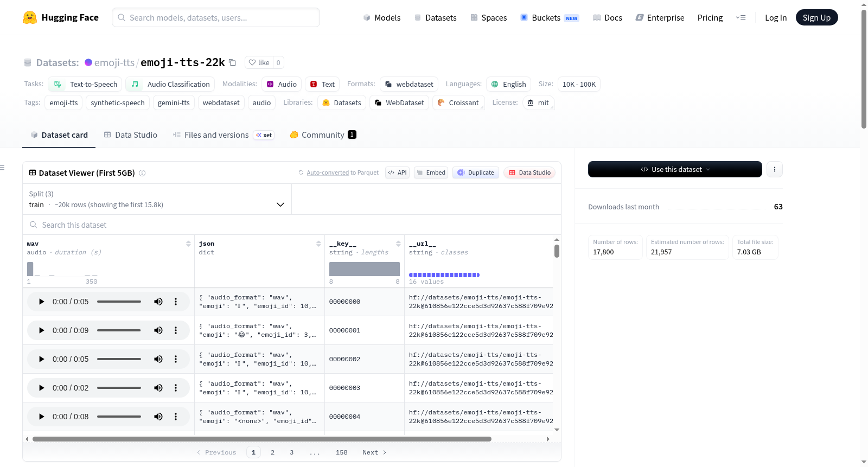Sort by the json column
This screenshot has width=868, height=467.
318,244
